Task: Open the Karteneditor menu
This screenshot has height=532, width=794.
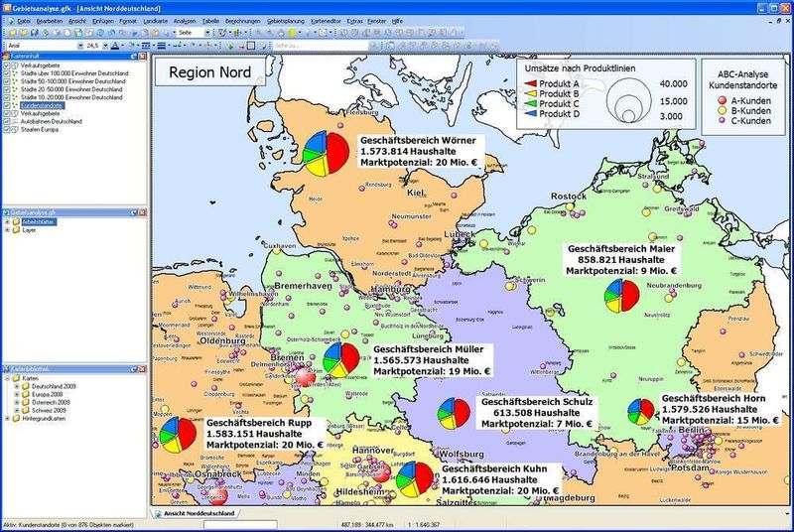Action: (x=327, y=21)
